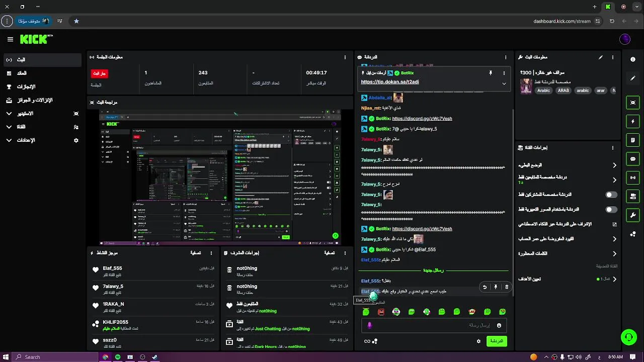Viewport: 644px width, 362px height.
Task: Open the emoji picker in the message box
Action: click(499, 325)
